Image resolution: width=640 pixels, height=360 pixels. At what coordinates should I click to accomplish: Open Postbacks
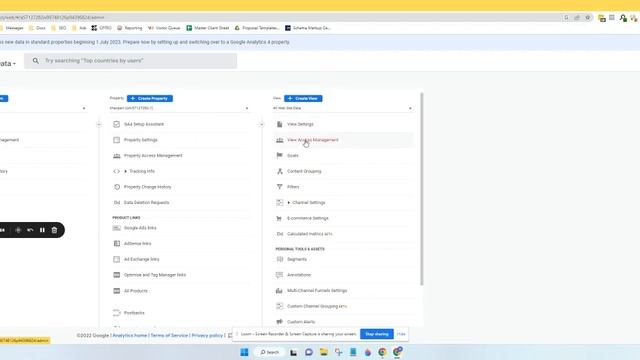(134, 313)
